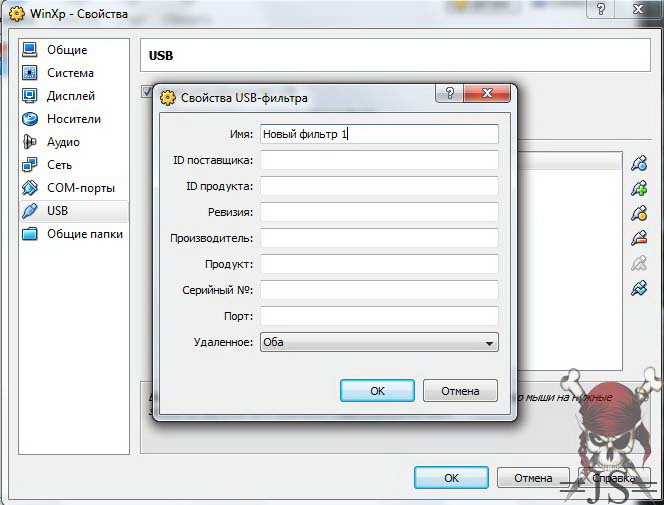The height and width of the screenshot is (505, 664).
Task: Click help button in USB filter dialog
Action: click(450, 93)
